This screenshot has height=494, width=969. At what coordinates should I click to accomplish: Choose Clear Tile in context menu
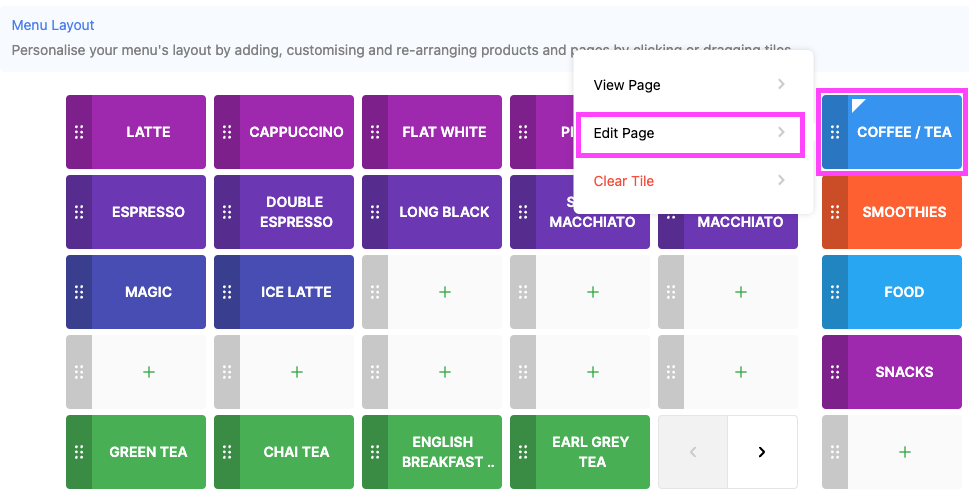click(624, 181)
